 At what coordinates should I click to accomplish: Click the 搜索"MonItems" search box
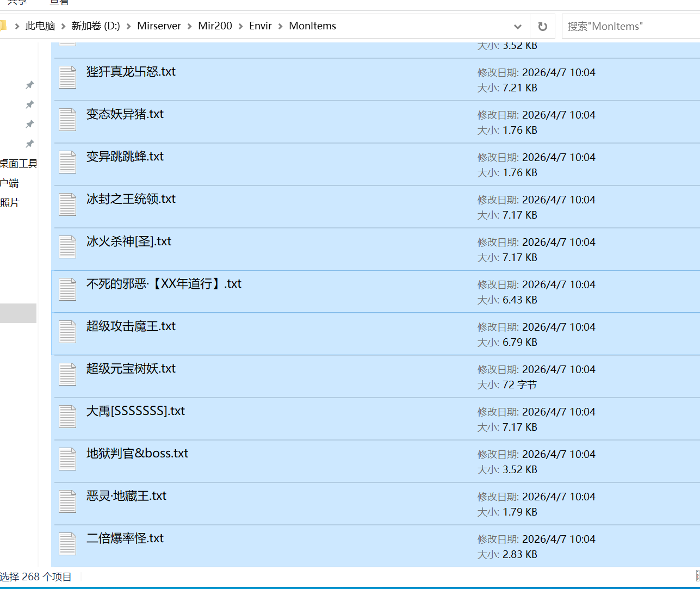tap(631, 26)
